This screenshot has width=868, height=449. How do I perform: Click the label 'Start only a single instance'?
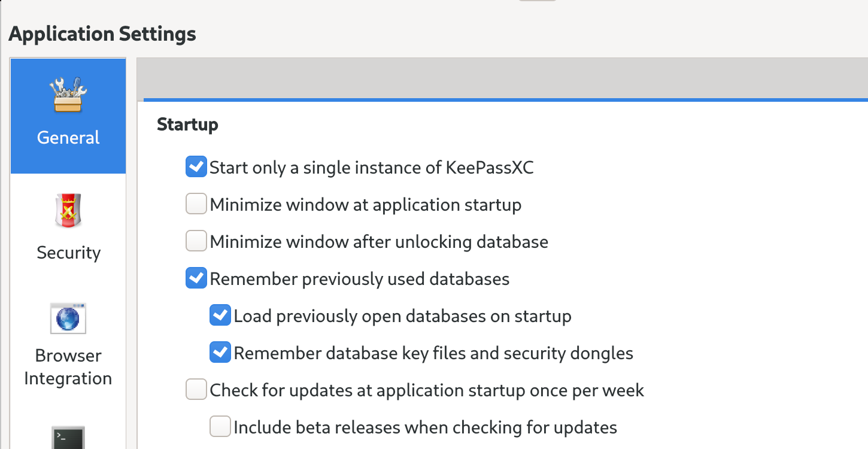point(370,167)
